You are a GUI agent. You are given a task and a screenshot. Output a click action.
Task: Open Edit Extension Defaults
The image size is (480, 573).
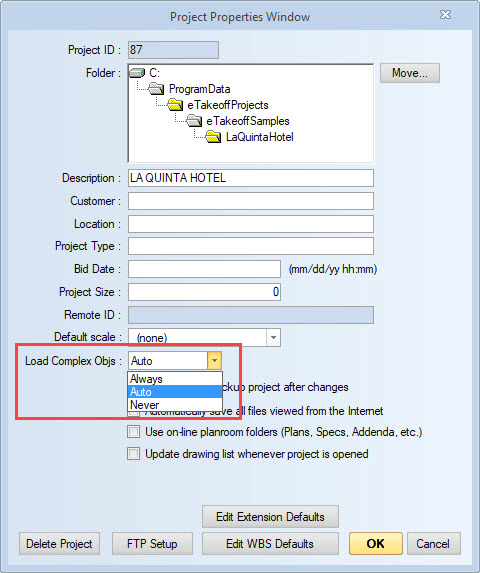270,517
